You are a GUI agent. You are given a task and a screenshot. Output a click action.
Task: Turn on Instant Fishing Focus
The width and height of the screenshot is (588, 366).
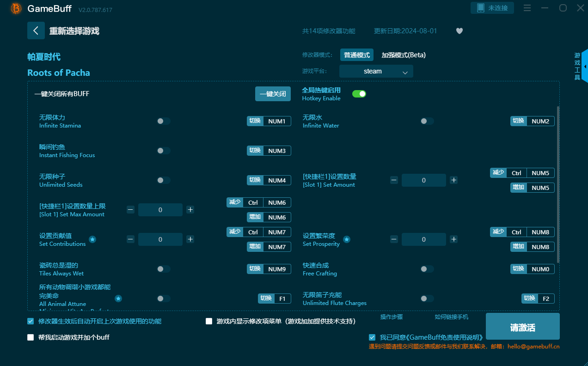[164, 151]
